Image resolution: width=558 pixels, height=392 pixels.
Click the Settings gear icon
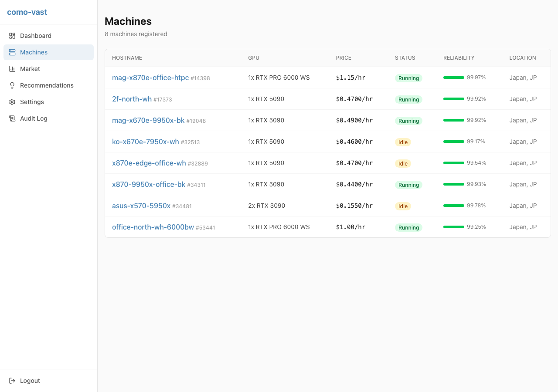12,102
